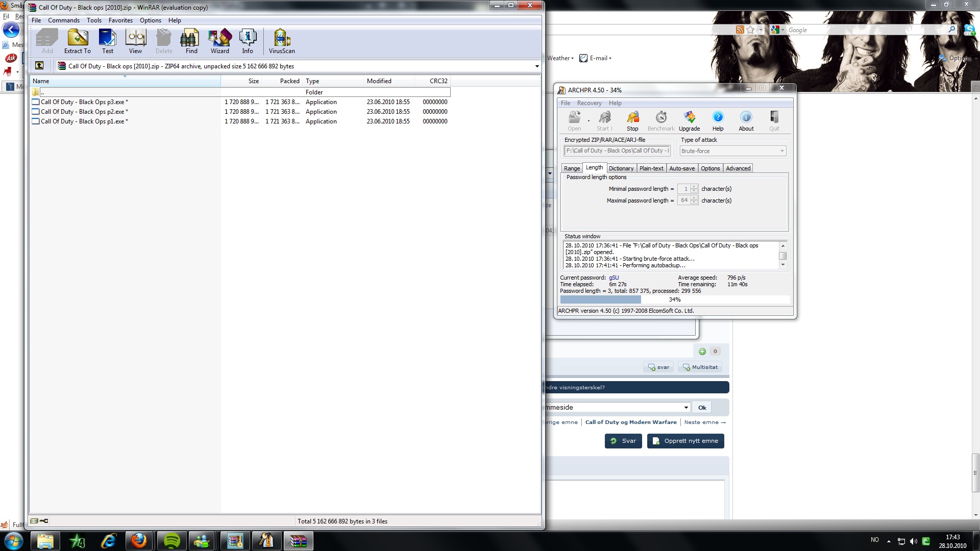Click the volume icon in system tray

pos(913,541)
